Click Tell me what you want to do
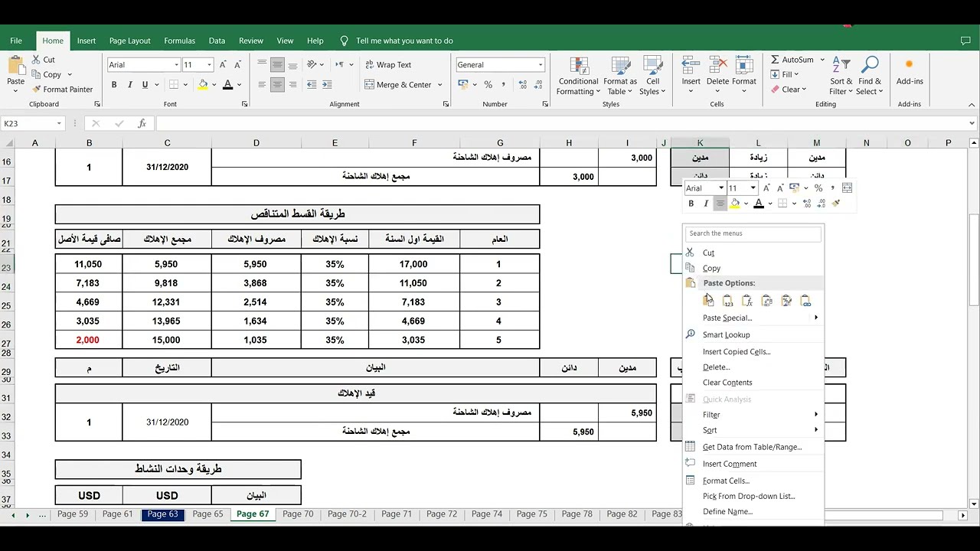The width and height of the screenshot is (980, 551). 404,41
